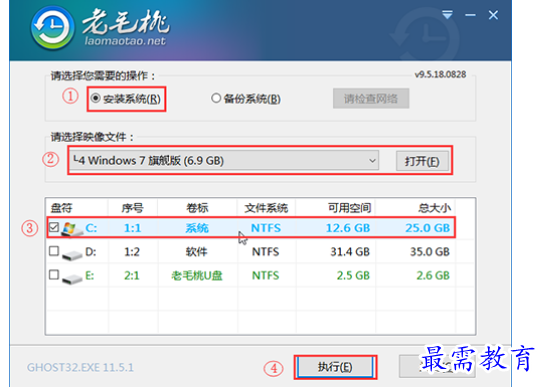The width and height of the screenshot is (543, 390).
Task: Click the 请检查网络 button
Action: coord(371,99)
